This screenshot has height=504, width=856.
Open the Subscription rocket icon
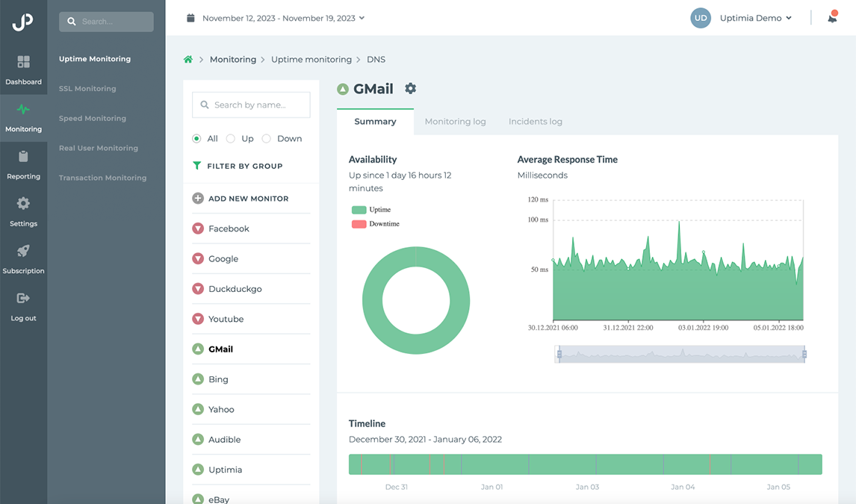click(23, 251)
